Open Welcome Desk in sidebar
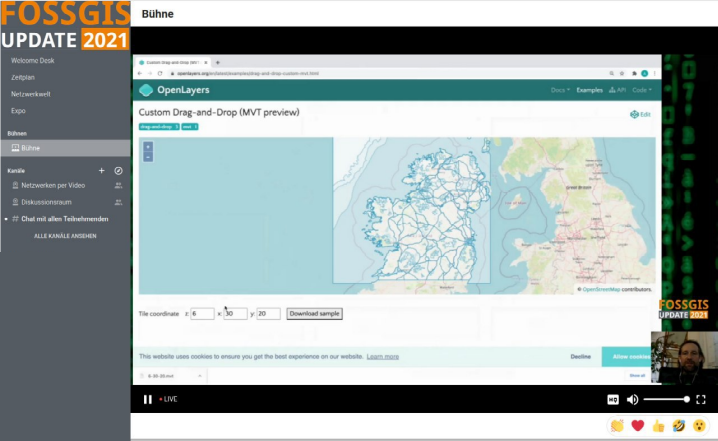Image resolution: width=718 pixels, height=441 pixels. (33, 60)
